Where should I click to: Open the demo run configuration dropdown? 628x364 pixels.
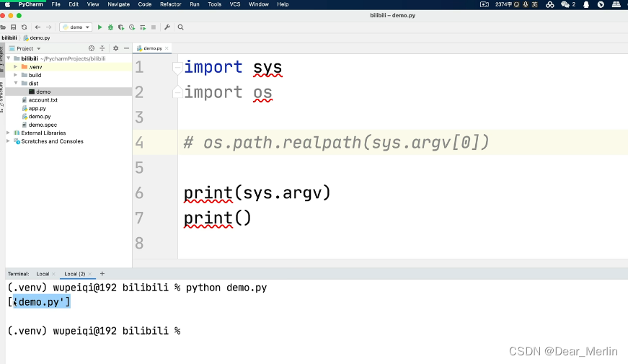tap(76, 27)
